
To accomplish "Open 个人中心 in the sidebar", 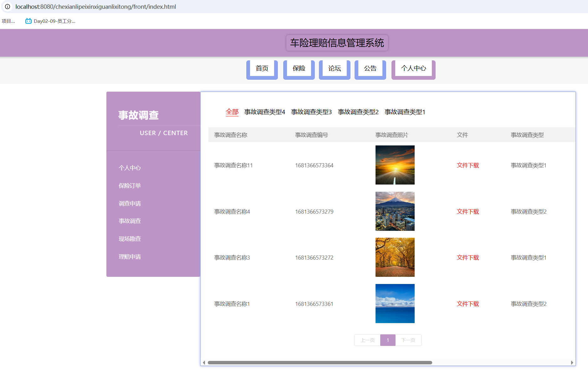I will [130, 168].
